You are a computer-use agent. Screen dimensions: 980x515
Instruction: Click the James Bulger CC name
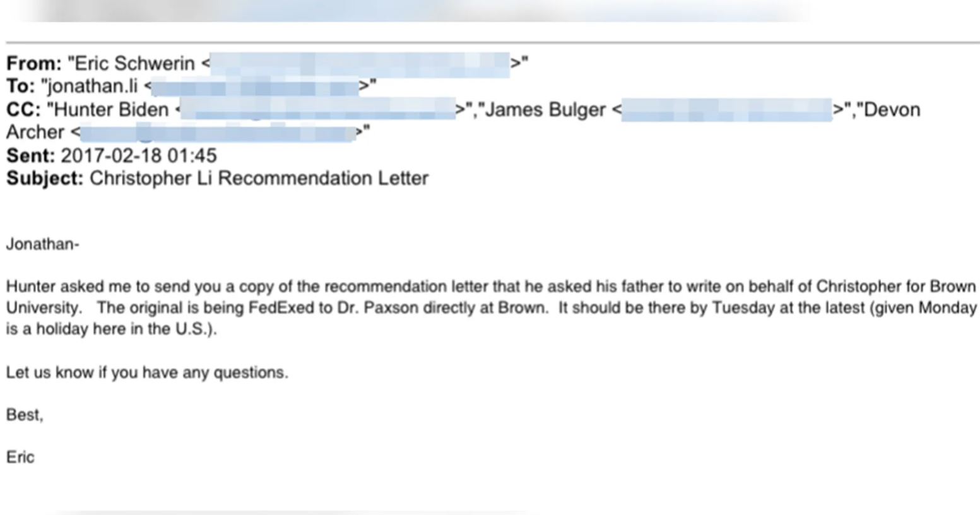545,110
